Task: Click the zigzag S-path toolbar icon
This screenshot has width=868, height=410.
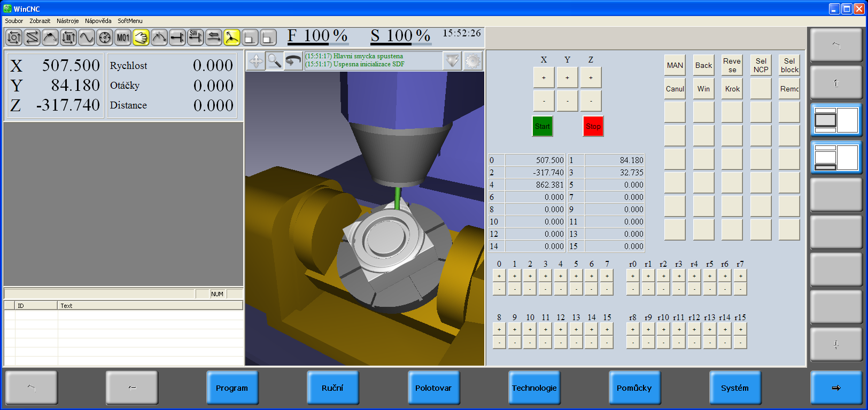Action: pos(32,37)
